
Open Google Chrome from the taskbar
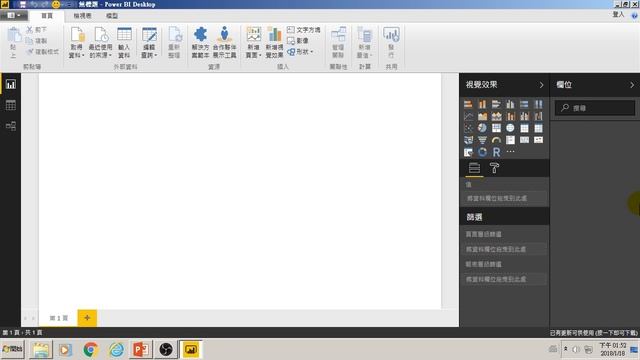pyautogui.click(x=91, y=349)
